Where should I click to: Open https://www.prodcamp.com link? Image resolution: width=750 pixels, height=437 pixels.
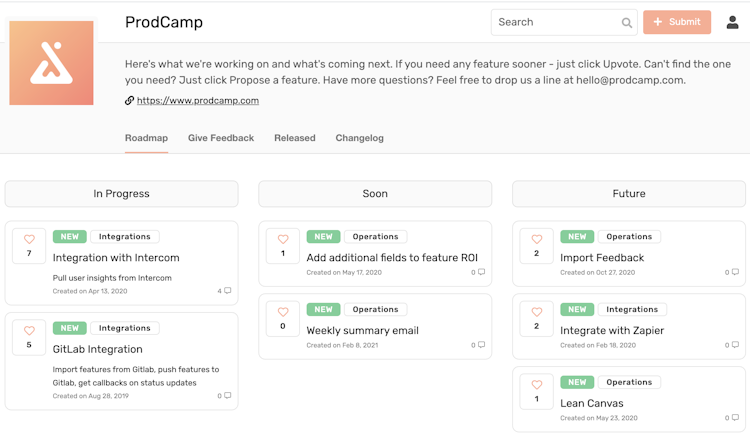(x=198, y=100)
